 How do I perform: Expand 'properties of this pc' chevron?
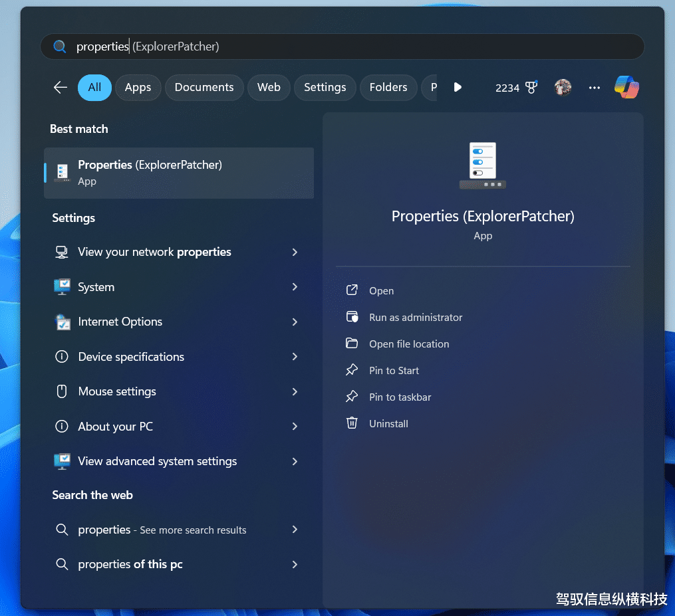(295, 564)
